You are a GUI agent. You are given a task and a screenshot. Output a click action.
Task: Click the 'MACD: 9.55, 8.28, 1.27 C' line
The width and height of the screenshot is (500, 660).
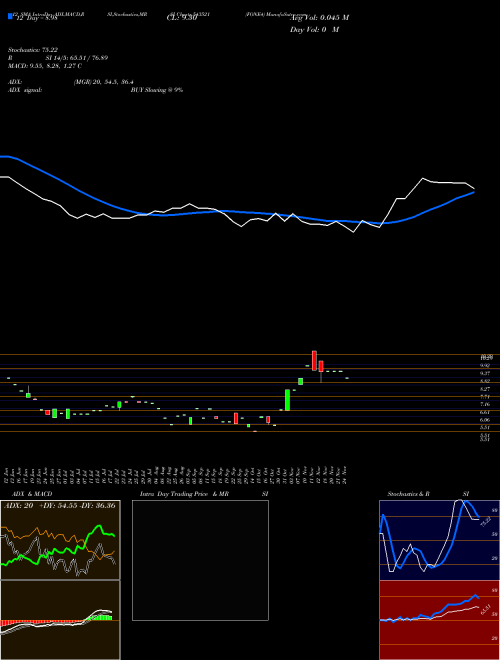pos(45,66)
